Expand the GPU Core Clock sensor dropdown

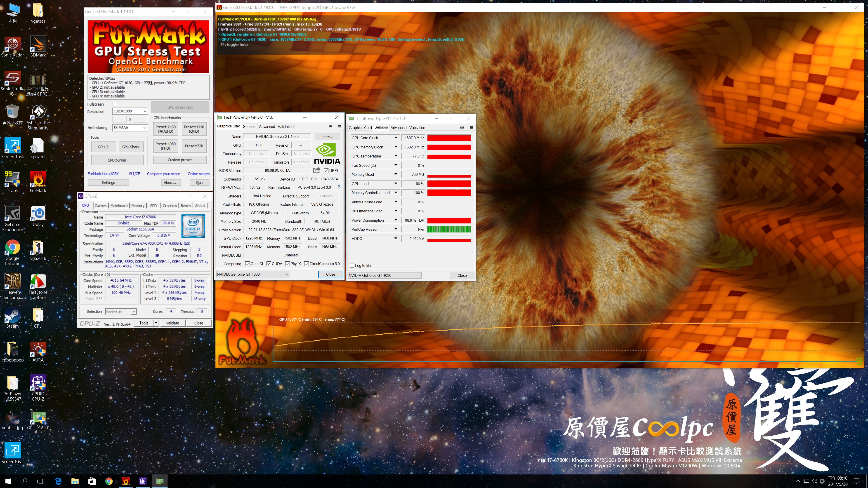pyautogui.click(x=396, y=138)
